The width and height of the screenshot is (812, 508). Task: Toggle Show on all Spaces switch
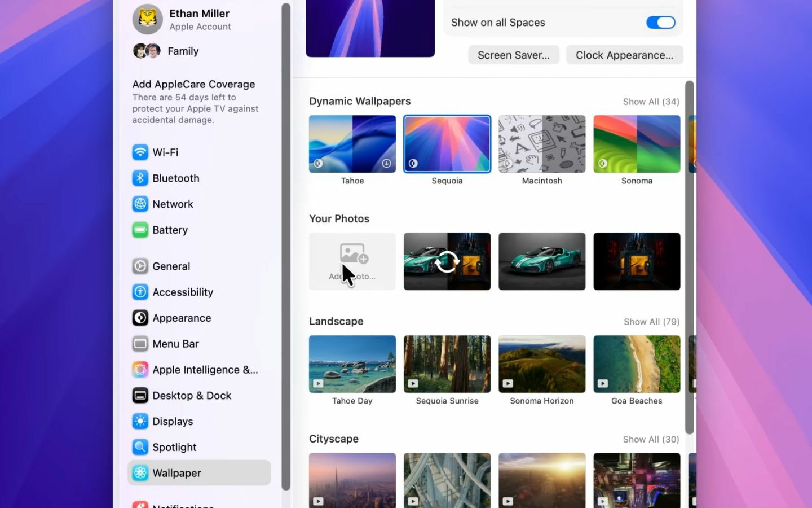[661, 23]
